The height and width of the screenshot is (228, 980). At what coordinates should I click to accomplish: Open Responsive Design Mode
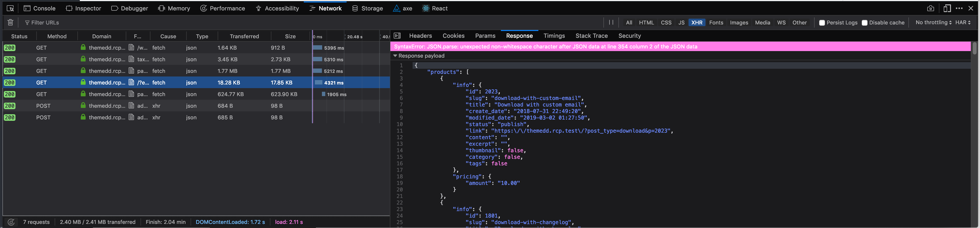pos(947,8)
